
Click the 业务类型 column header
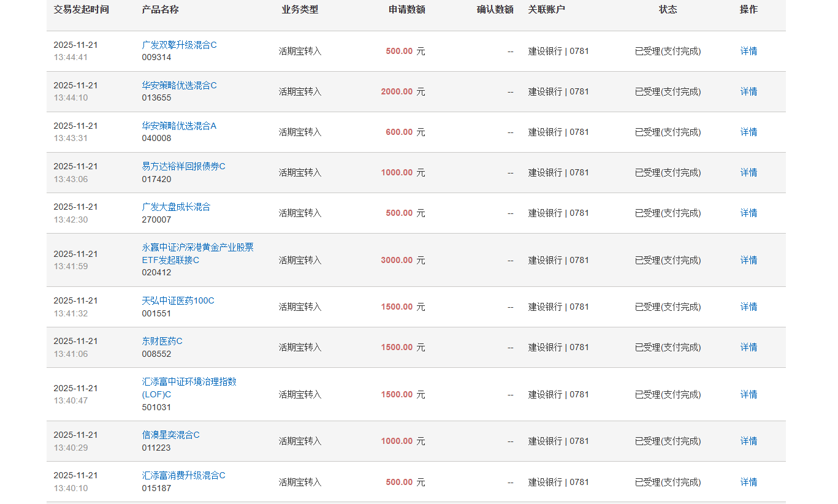coord(300,9)
